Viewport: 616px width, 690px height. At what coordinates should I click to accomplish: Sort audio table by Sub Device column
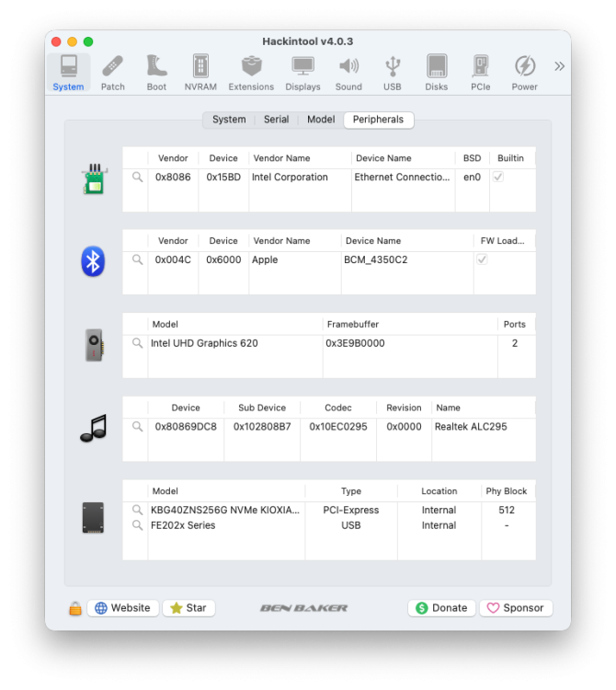[x=262, y=408]
